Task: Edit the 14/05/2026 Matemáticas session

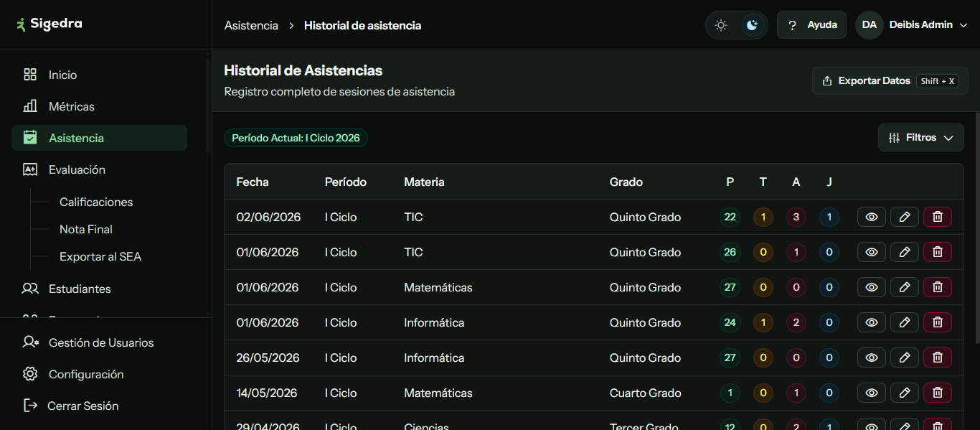Action: (905, 393)
